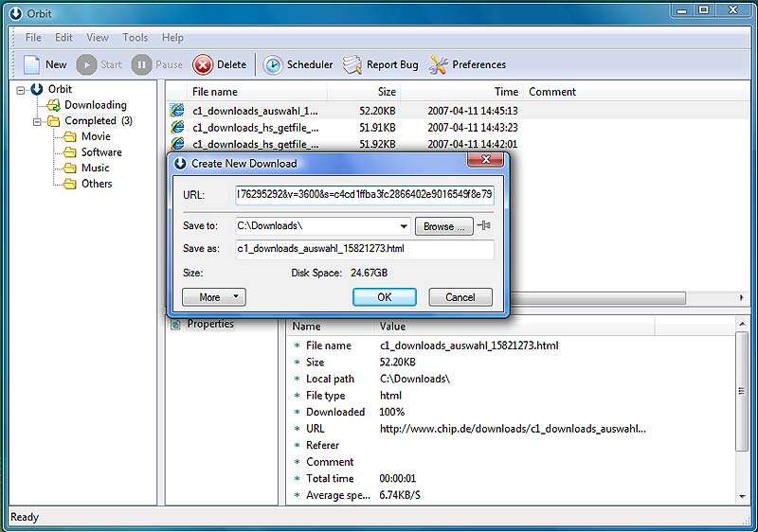
Task: Click the Comment column header
Action: pyautogui.click(x=552, y=92)
